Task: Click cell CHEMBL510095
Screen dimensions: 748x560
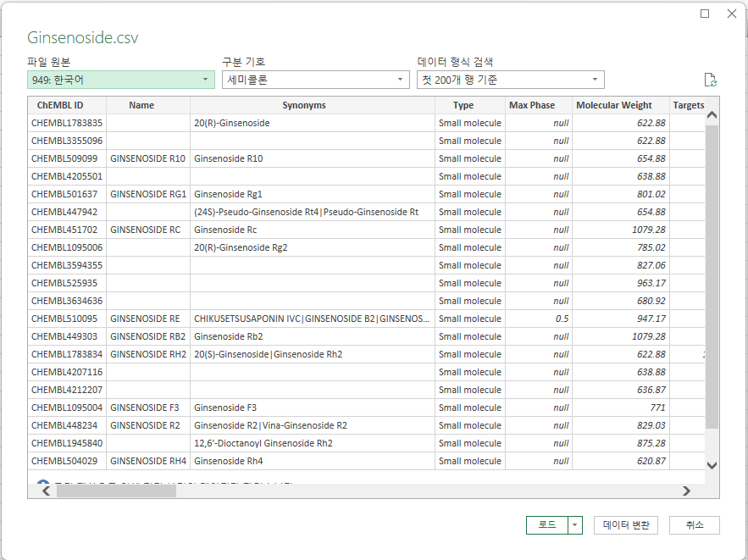Action: [67, 319]
